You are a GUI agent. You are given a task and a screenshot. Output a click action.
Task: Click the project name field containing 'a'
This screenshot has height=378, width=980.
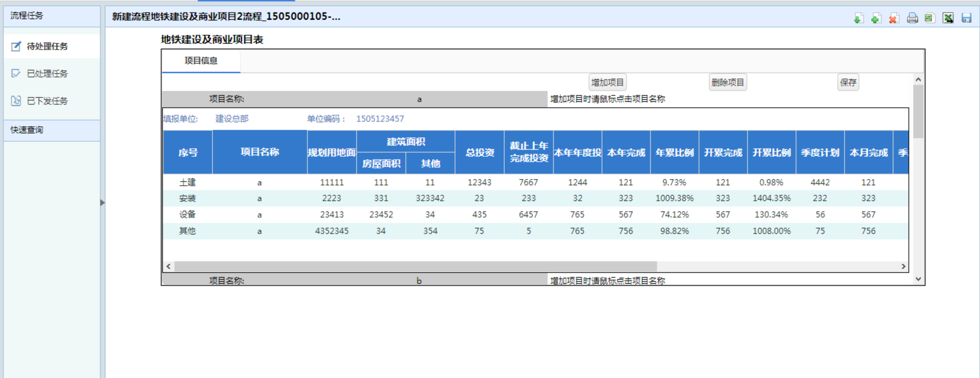click(x=419, y=99)
